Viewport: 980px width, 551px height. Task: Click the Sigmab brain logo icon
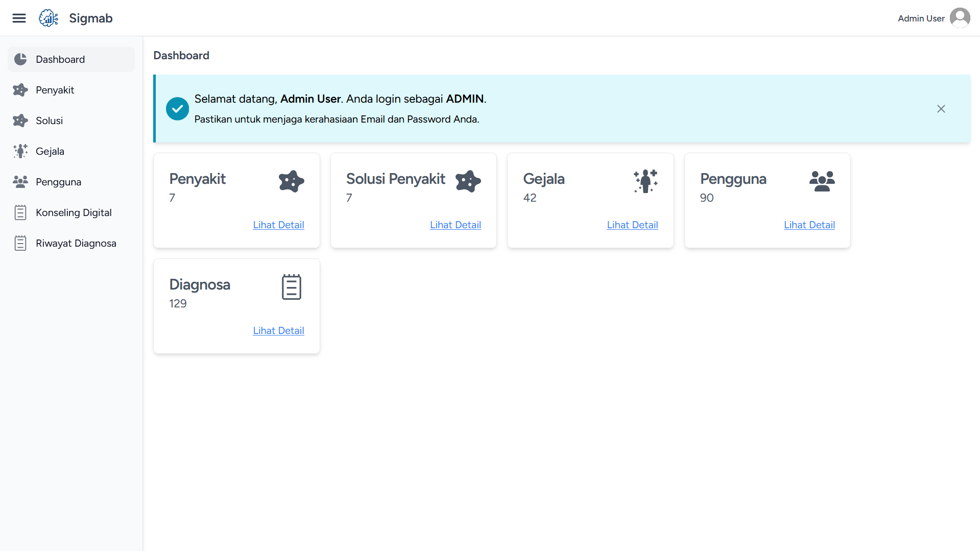pyautogui.click(x=49, y=18)
